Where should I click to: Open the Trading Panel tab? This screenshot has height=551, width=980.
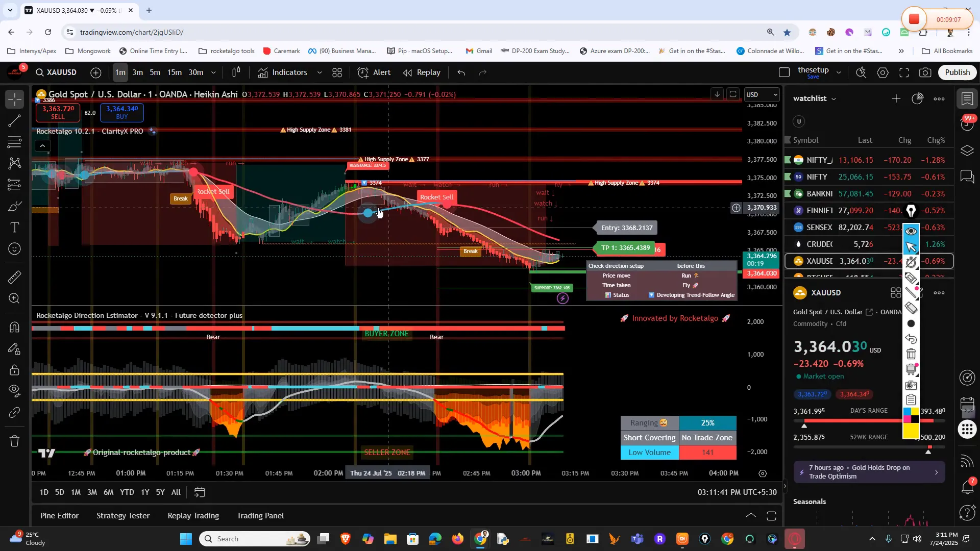(260, 516)
